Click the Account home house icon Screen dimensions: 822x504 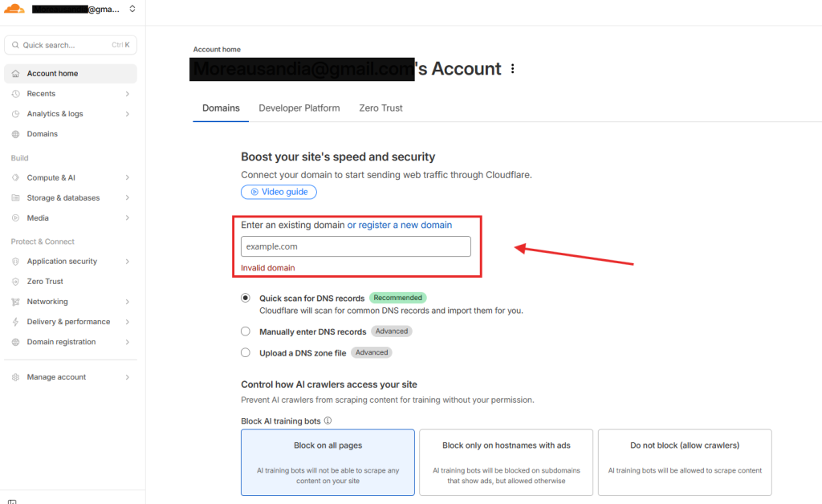16,74
